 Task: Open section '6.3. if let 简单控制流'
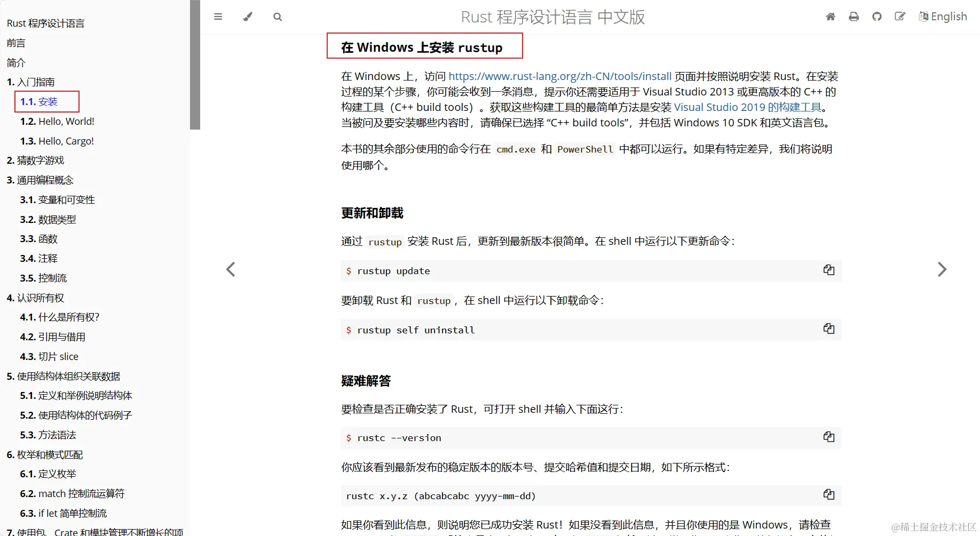(64, 514)
